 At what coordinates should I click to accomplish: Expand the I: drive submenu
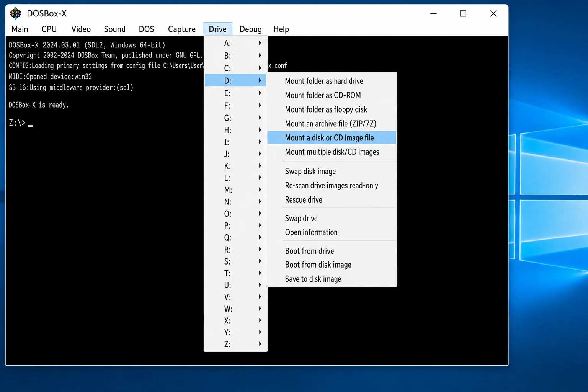click(x=235, y=142)
